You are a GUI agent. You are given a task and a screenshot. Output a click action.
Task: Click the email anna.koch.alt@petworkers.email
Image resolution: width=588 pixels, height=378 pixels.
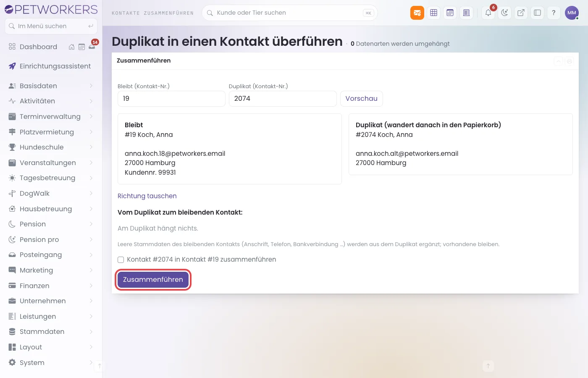coord(407,154)
